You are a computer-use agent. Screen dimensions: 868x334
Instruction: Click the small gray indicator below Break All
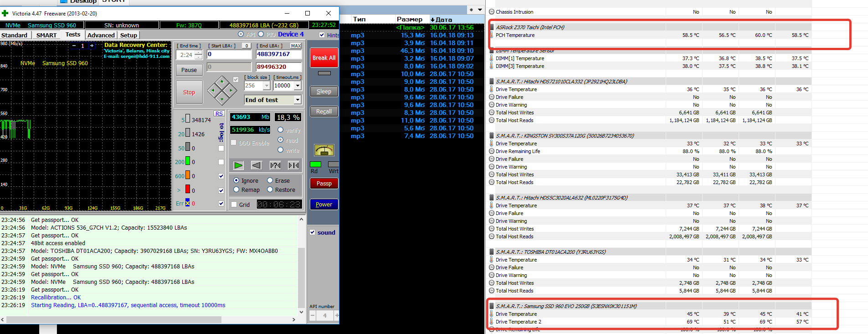click(324, 73)
